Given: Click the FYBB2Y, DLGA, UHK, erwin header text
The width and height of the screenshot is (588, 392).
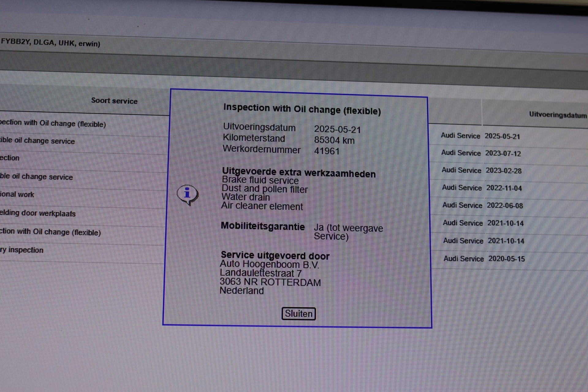Looking at the screenshot, I should coord(51,43).
